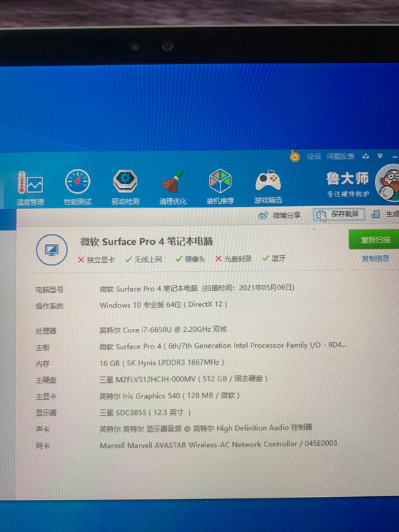Click the 三星 SDC3853 display value
The image size is (399, 532).
point(145,412)
